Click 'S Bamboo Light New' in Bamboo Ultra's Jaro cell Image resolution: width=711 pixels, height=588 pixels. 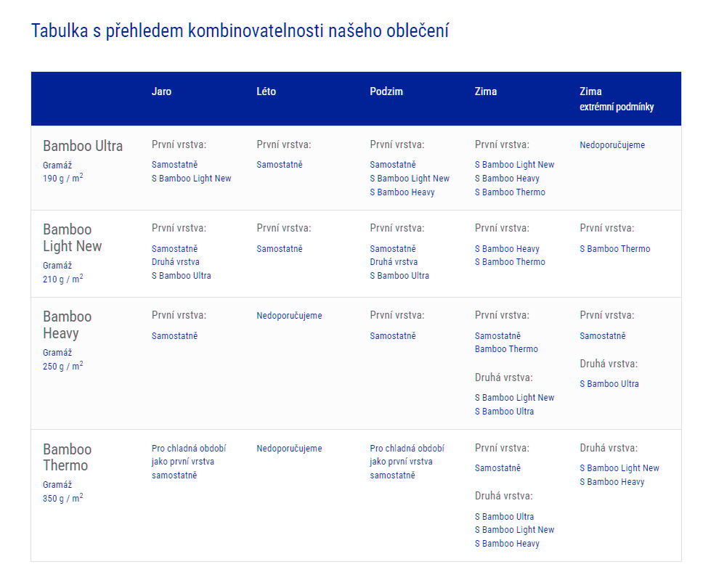click(191, 178)
